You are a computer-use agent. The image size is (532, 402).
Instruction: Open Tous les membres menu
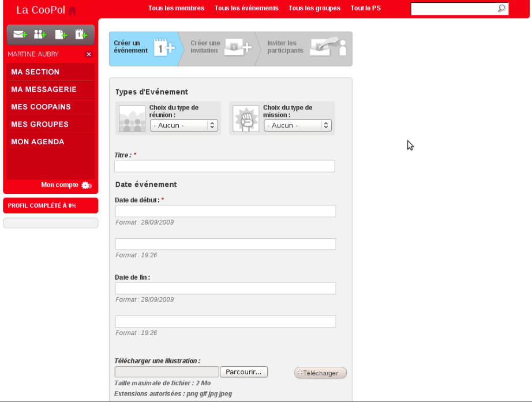coord(176,8)
